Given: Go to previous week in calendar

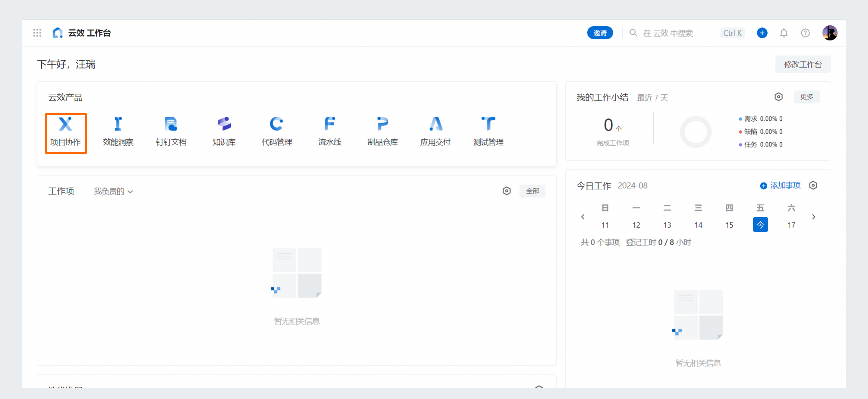Looking at the screenshot, I should point(583,217).
